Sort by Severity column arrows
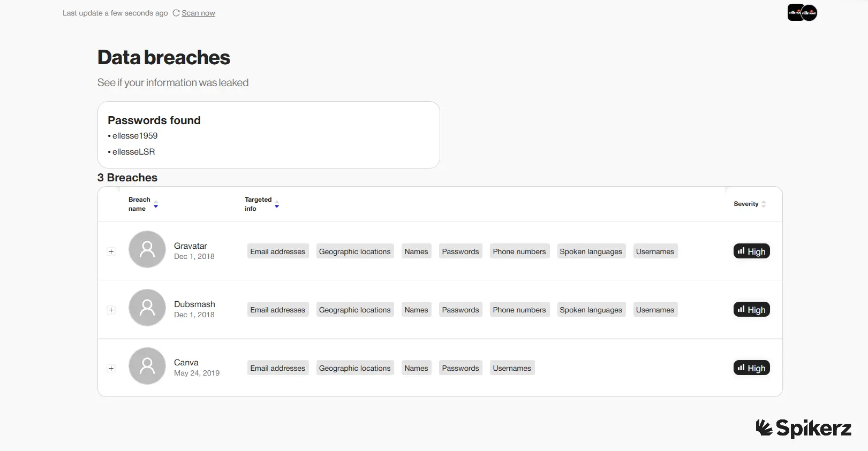 coord(764,204)
